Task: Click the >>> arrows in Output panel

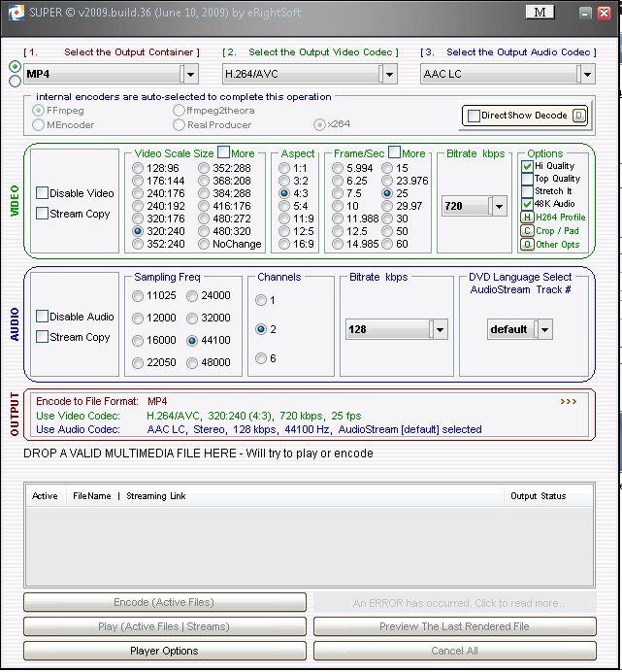Action: (x=568, y=400)
